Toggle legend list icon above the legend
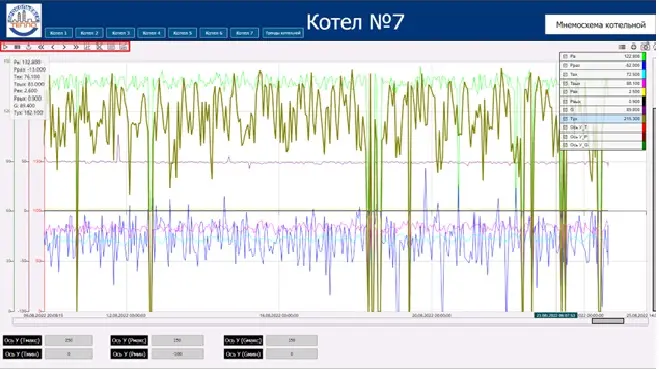This screenshot has height=371, width=660. pyautogui.click(x=622, y=47)
